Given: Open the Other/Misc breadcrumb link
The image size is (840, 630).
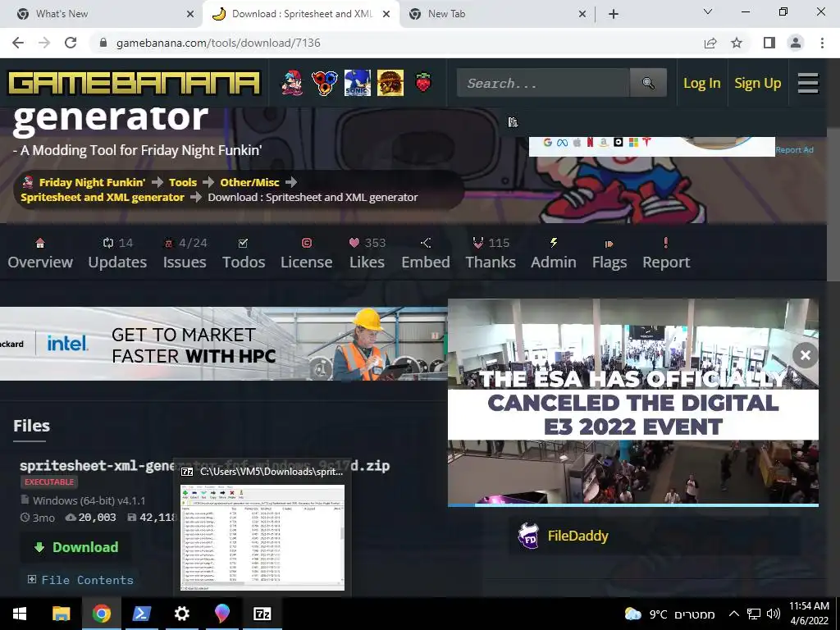Looking at the screenshot, I should pyautogui.click(x=249, y=182).
